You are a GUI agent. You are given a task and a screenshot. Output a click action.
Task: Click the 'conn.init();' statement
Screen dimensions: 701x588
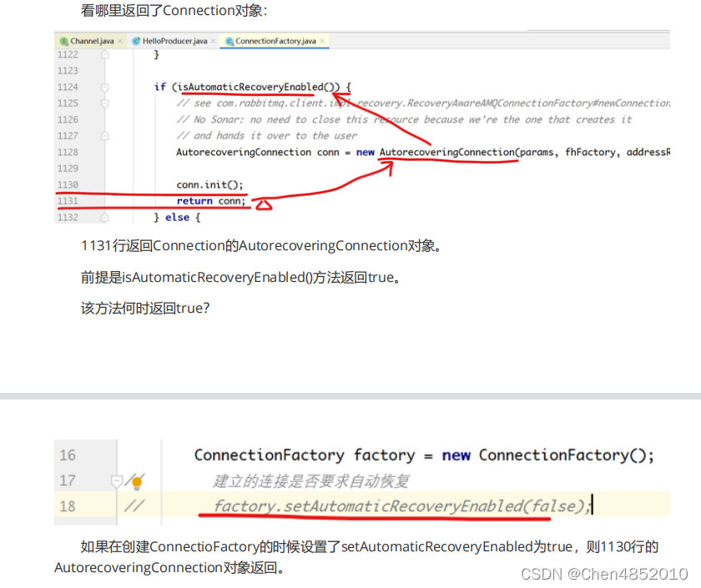pyautogui.click(x=209, y=184)
